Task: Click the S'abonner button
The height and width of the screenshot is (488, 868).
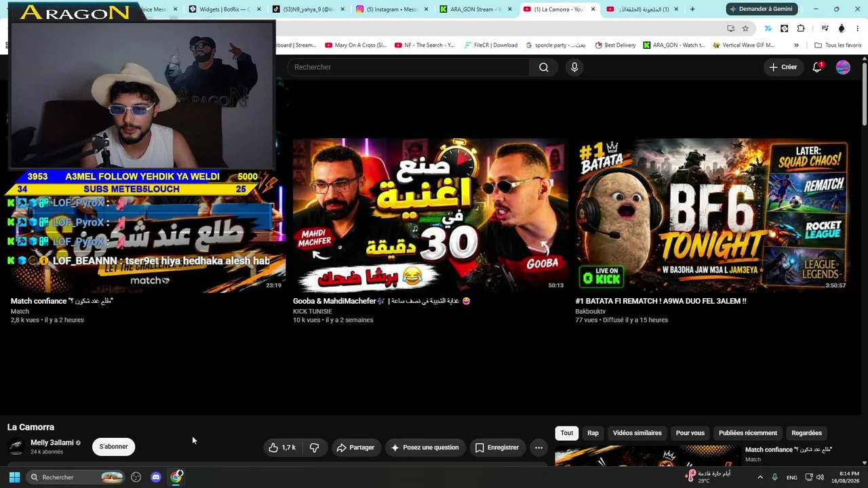Action: click(113, 447)
